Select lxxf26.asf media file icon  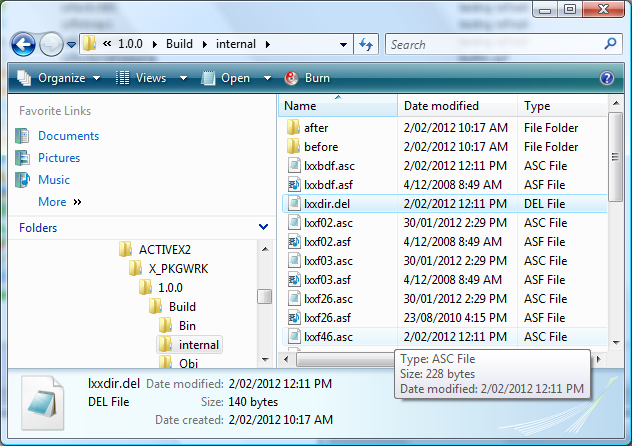point(294,317)
